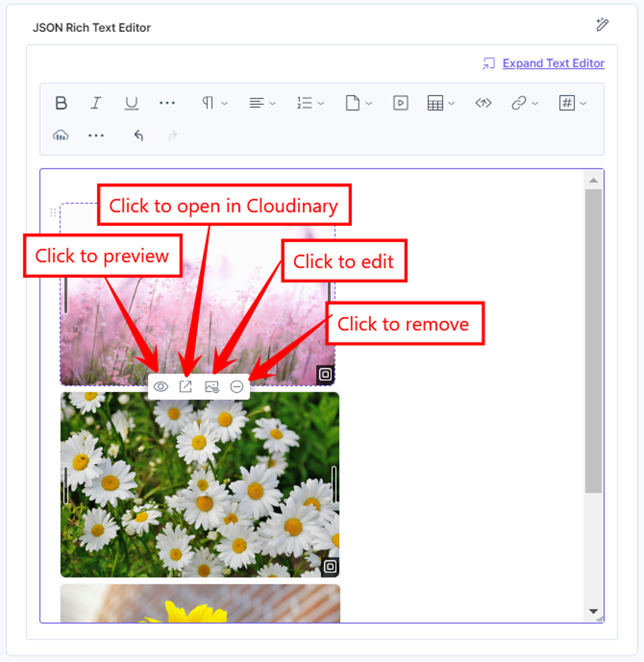Edit the pink flowers image
644x662 pixels.
tap(212, 387)
